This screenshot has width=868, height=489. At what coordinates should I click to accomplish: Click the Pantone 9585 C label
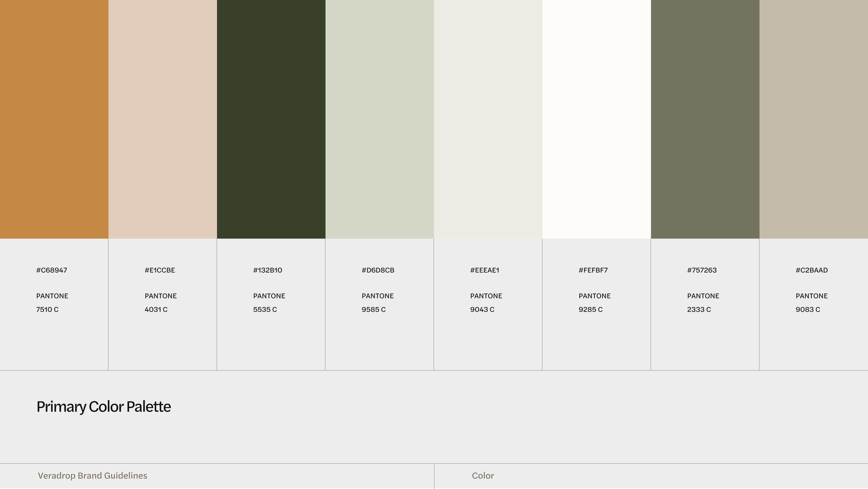pyautogui.click(x=373, y=310)
